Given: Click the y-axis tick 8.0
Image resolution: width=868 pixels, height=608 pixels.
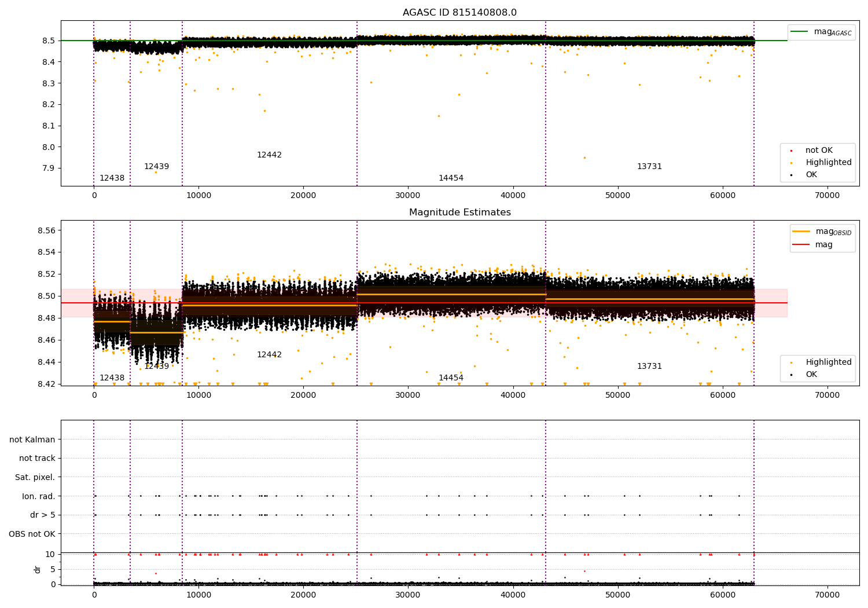Looking at the screenshot, I should click(x=49, y=147).
